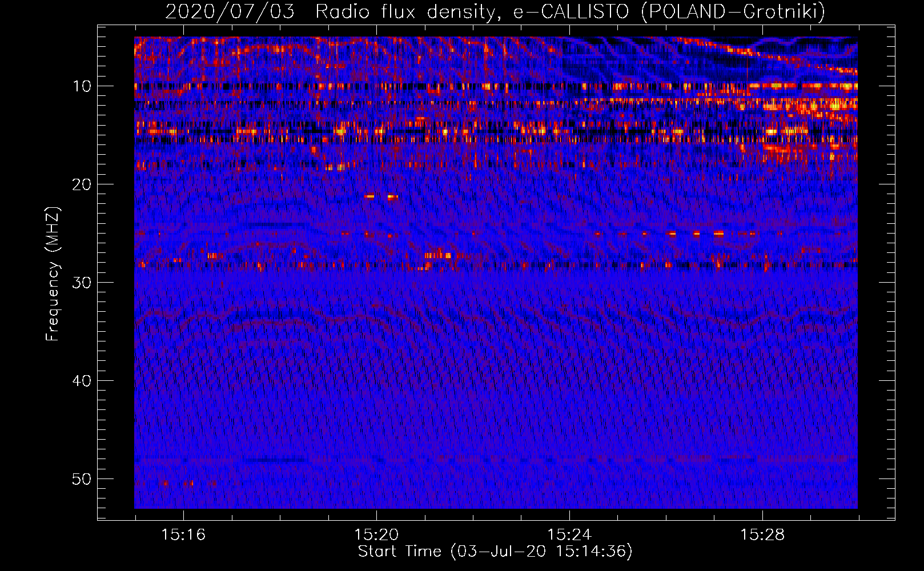The width and height of the screenshot is (924, 571).
Task: Click the frequency tick label '10'
Action: [x=82, y=86]
